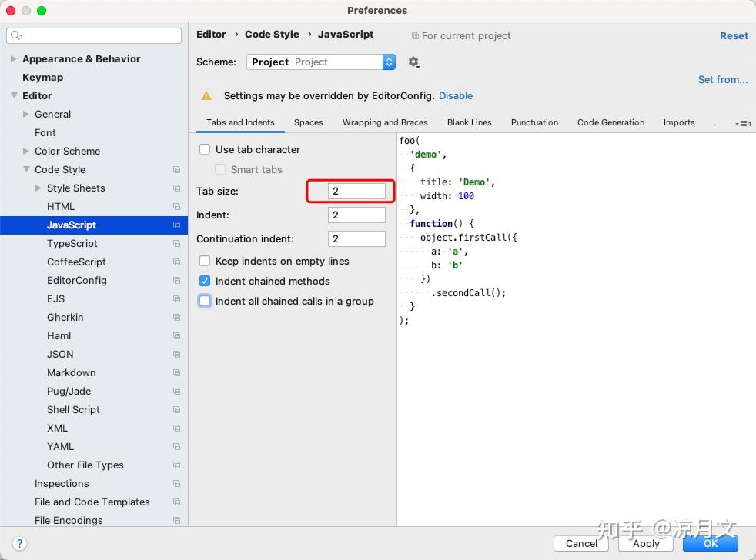This screenshot has height=560, width=756.
Task: Click the project-level icon beside Code Style row
Action: (x=176, y=170)
